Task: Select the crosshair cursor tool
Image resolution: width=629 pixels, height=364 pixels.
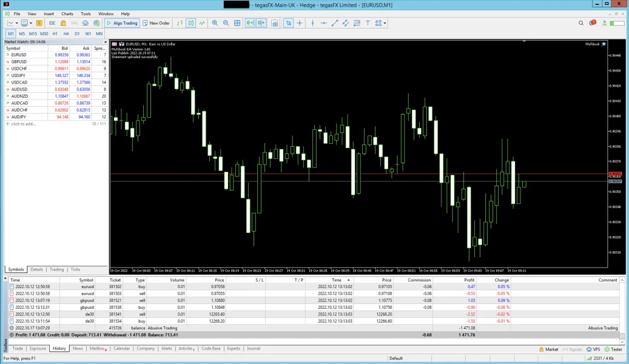Action: point(300,23)
